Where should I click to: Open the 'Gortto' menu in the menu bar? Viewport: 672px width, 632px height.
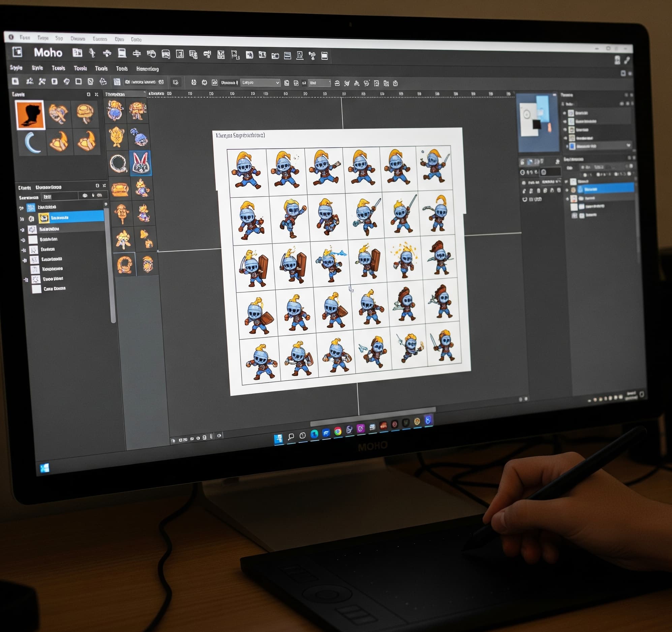[x=136, y=39]
